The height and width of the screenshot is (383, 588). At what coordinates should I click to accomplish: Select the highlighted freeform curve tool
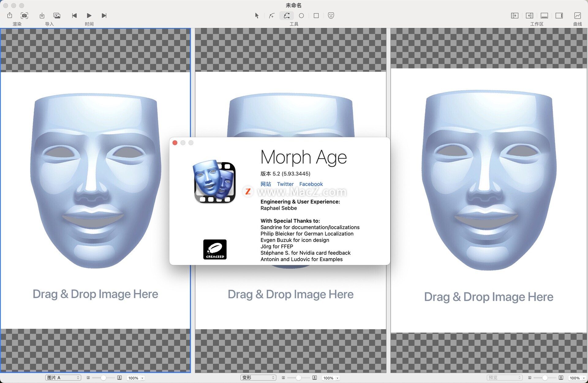point(287,16)
